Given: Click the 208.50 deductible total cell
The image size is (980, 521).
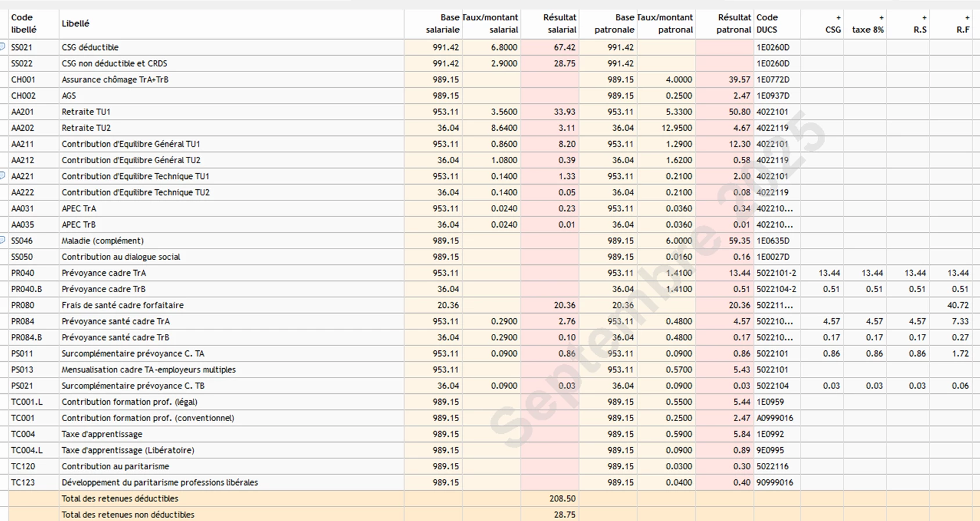Looking at the screenshot, I should [562, 499].
